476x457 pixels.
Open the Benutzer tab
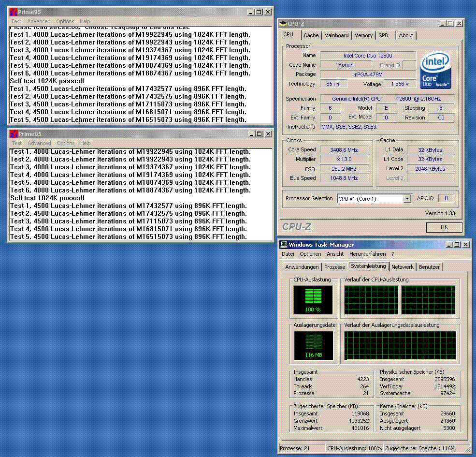click(x=429, y=267)
